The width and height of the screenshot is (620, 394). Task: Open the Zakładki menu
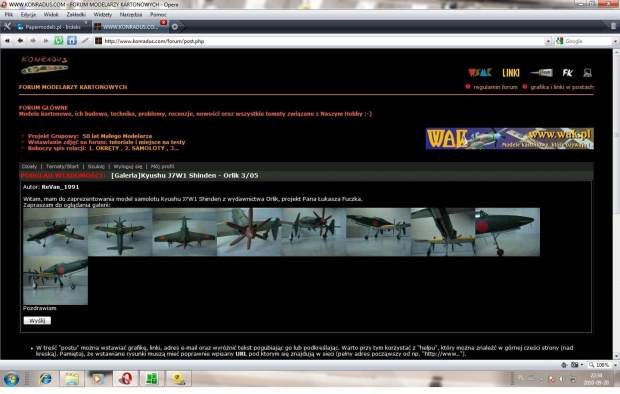coord(76,15)
